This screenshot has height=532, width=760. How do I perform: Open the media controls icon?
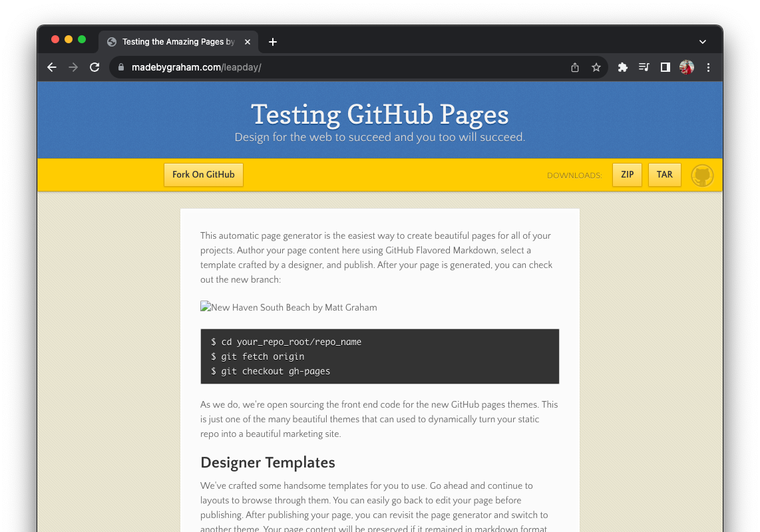(644, 67)
